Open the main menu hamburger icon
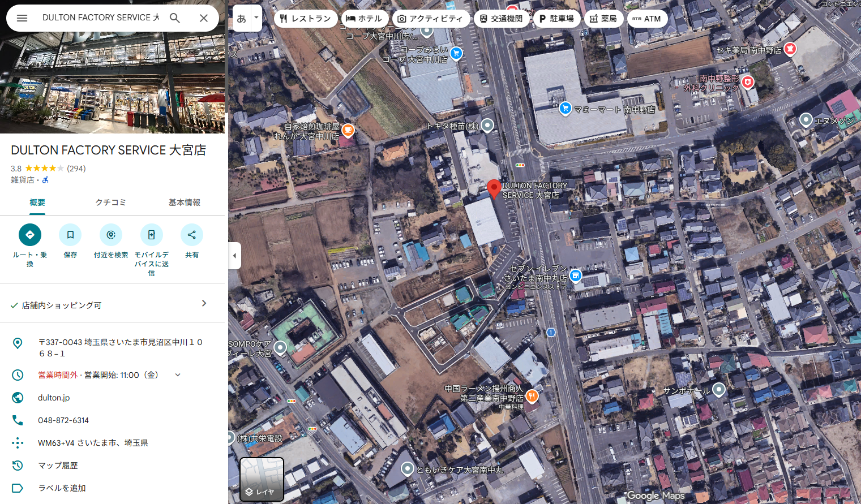 pyautogui.click(x=22, y=18)
